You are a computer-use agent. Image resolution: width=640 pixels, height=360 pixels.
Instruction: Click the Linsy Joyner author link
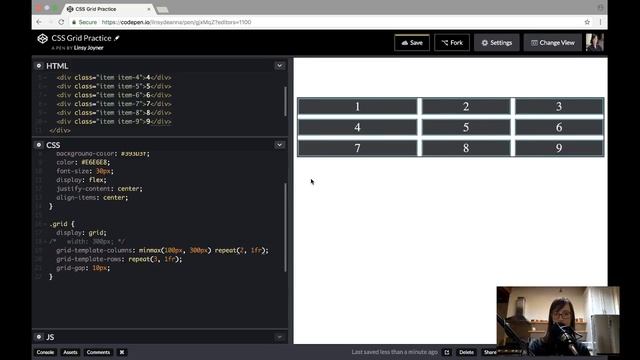click(x=89, y=48)
